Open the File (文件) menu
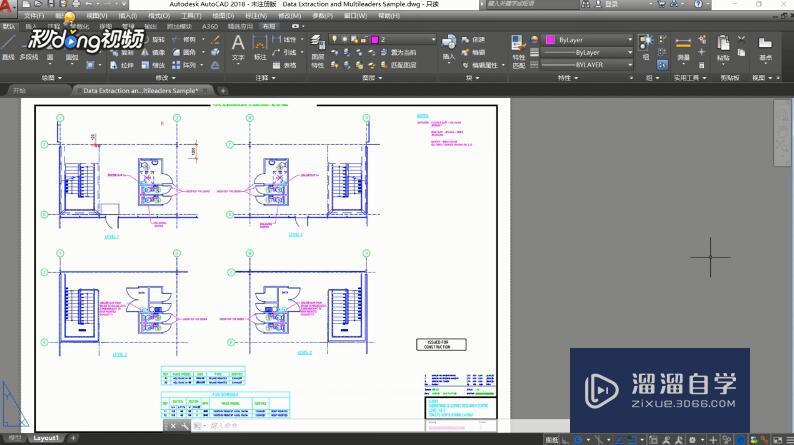Viewport: 794px width, 445px height. [x=34, y=16]
